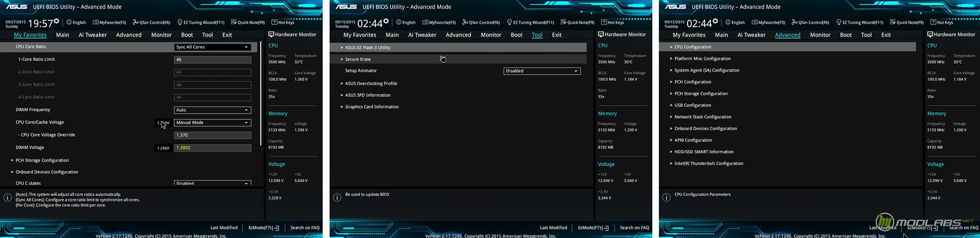980x238 pixels.
Task: Open the DRAM Frequency 'Auto' dropdown
Action: (212, 110)
